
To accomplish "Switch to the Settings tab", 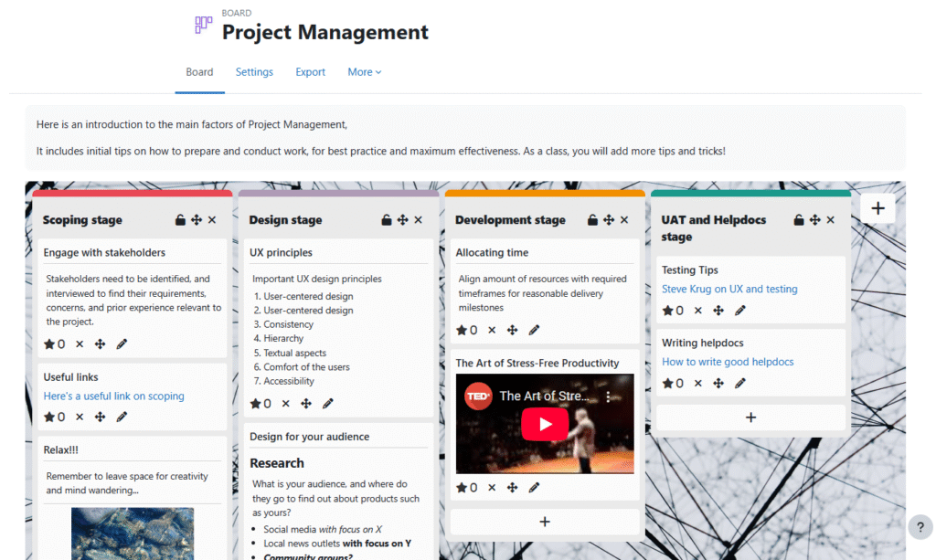I will 254,71.
